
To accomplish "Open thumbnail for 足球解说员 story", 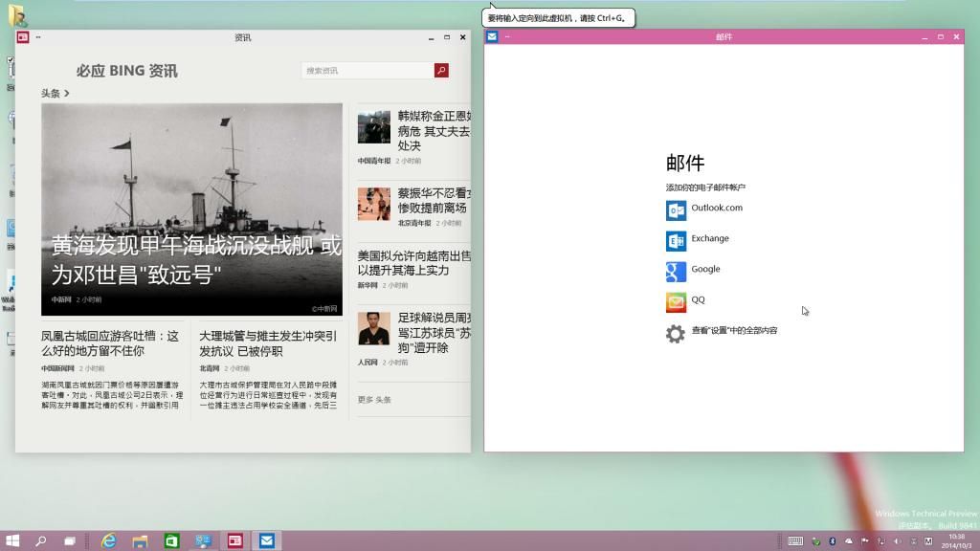I will [x=374, y=329].
